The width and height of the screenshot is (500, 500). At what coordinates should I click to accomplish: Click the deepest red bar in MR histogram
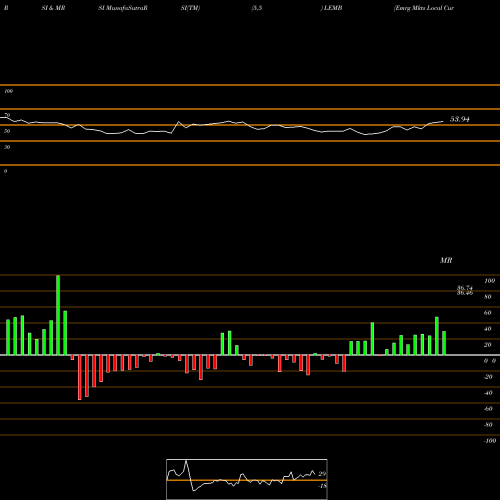point(80,377)
